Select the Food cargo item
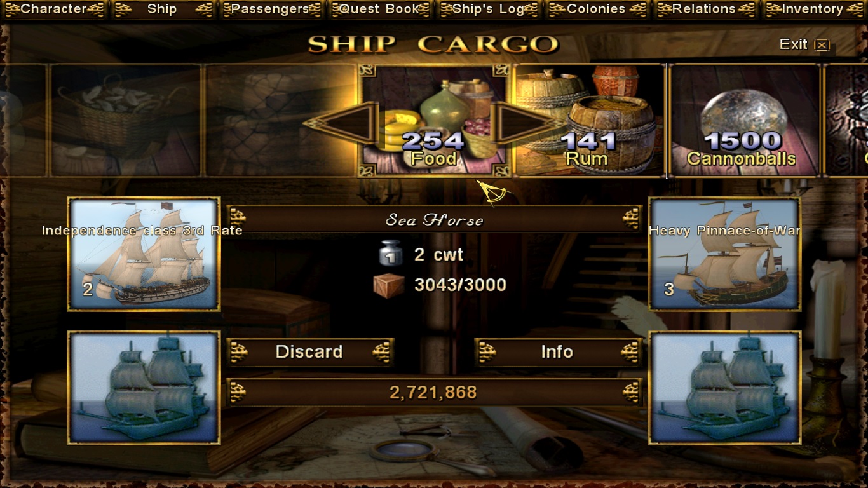 [x=434, y=120]
